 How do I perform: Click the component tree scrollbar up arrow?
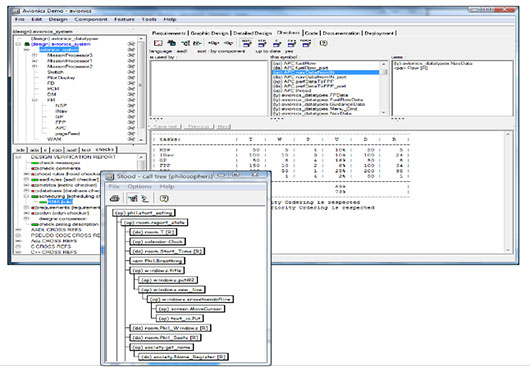tap(141, 39)
